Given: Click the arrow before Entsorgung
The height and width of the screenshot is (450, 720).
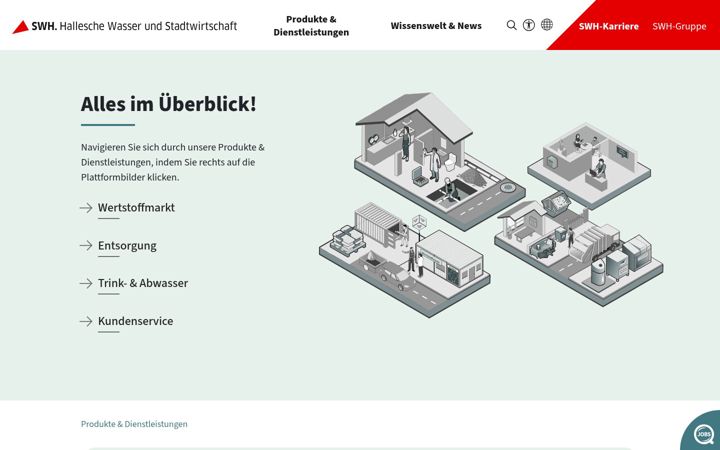Looking at the screenshot, I should [86, 246].
